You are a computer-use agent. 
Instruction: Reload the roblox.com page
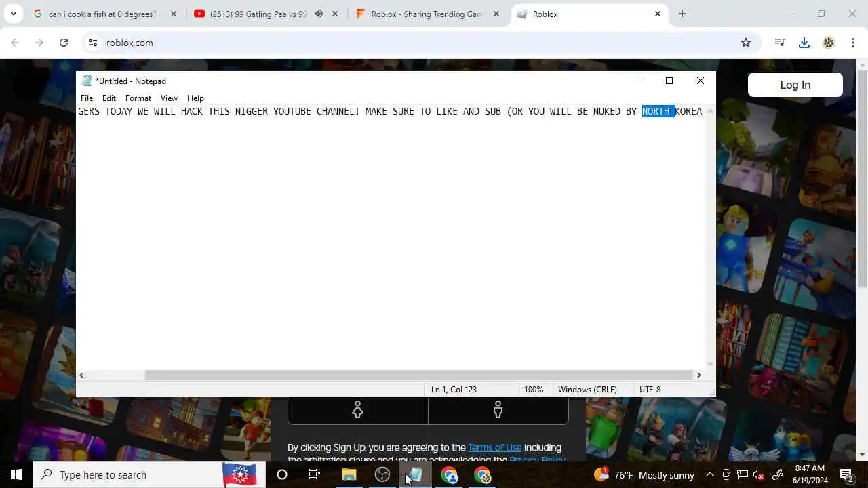[64, 43]
